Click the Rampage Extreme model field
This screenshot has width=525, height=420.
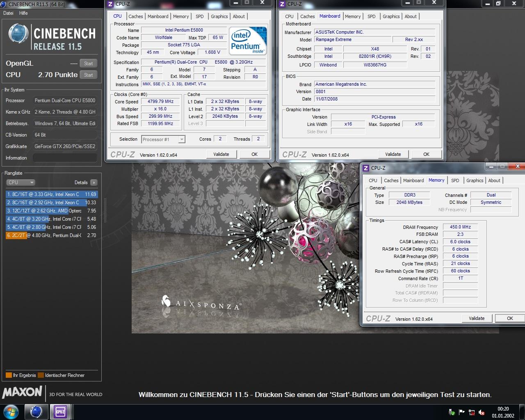click(x=352, y=40)
